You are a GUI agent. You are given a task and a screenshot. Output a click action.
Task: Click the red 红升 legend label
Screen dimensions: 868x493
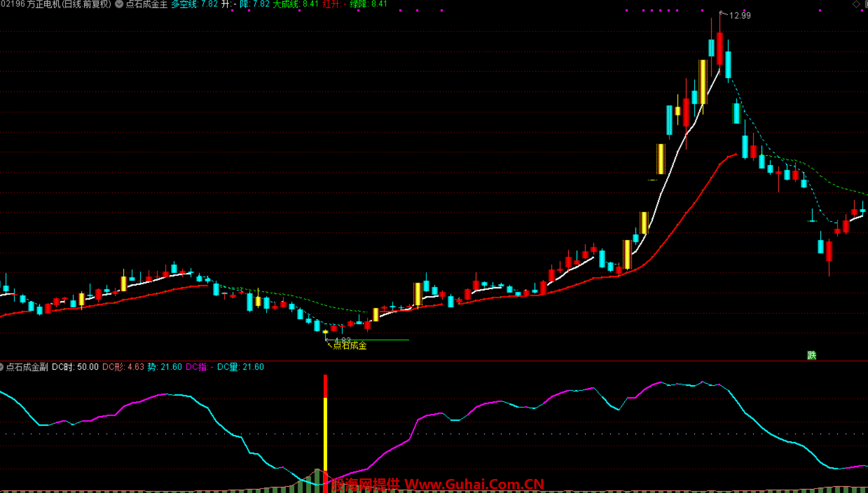(x=334, y=4)
